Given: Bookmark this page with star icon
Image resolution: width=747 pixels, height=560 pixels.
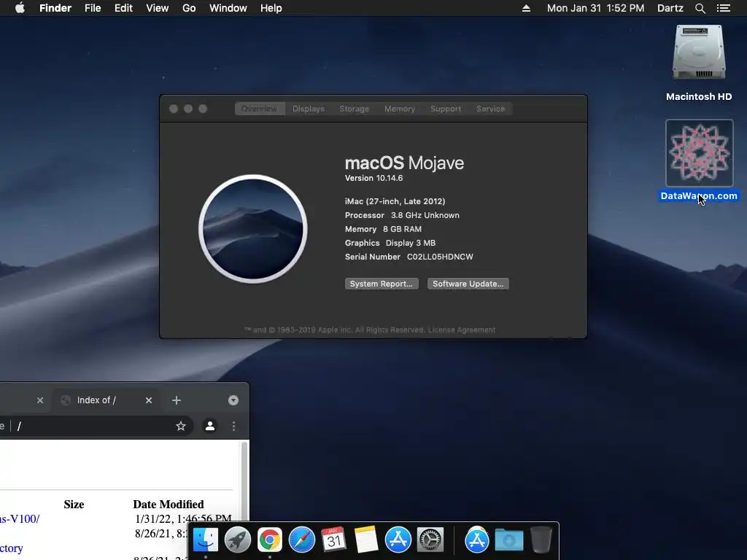Looking at the screenshot, I should pos(181,426).
